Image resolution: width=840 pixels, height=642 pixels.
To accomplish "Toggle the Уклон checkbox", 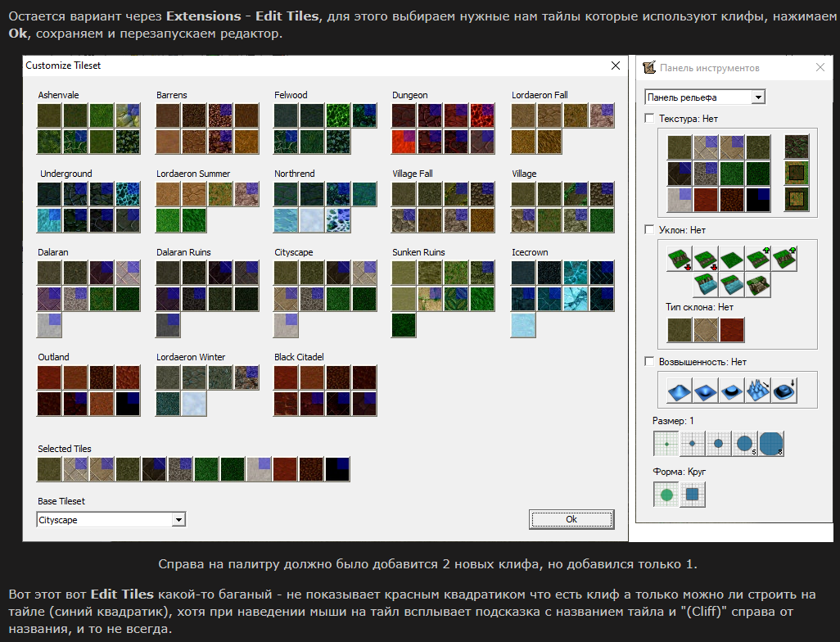I will pos(650,230).
